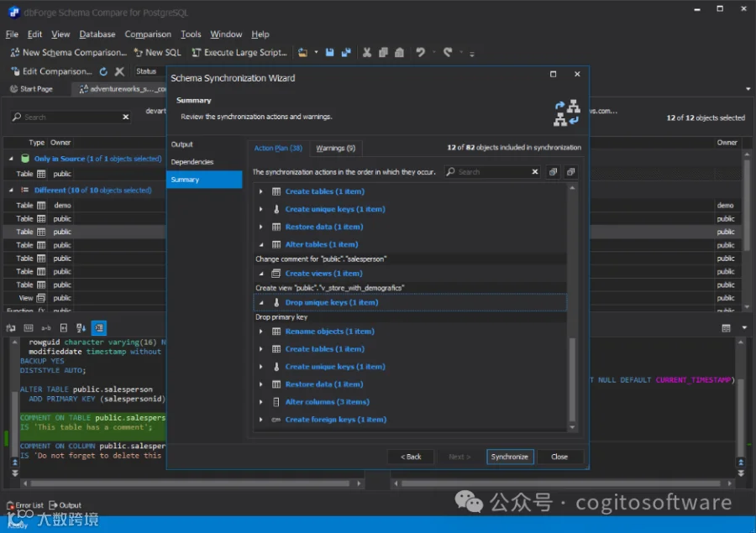Click the a-b diff viewer icon
Viewport: 756px width, 533px height.
(46, 328)
